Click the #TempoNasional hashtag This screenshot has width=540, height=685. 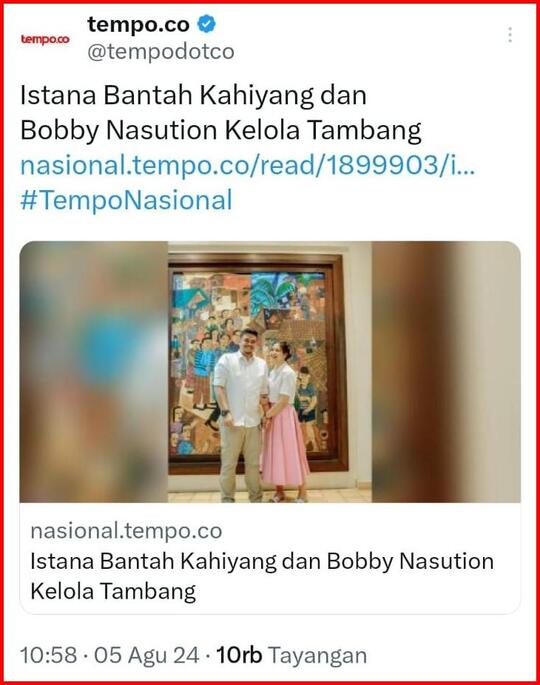pyautogui.click(x=126, y=201)
